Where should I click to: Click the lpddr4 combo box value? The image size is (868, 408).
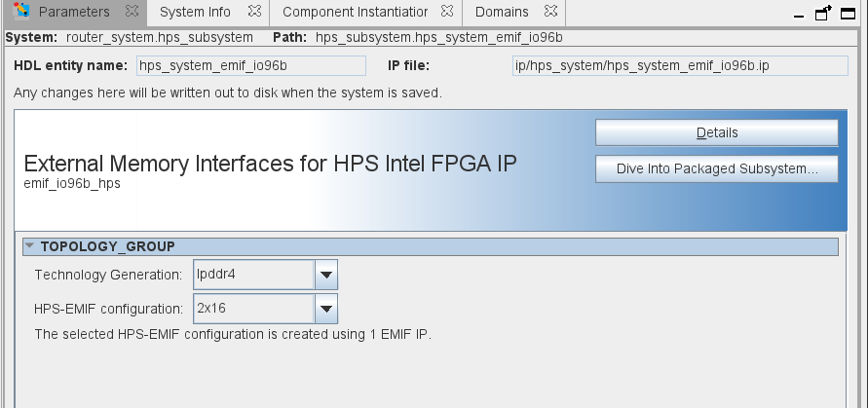click(253, 275)
